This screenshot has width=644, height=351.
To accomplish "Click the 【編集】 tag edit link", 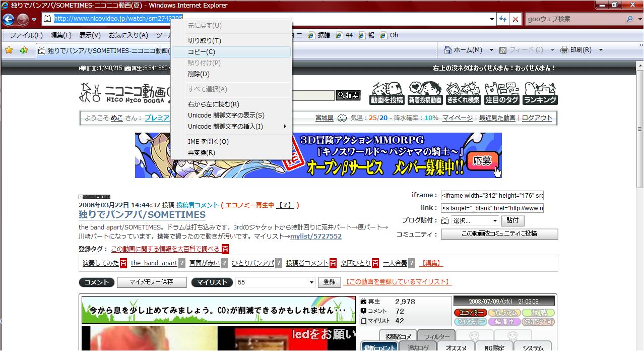I will [x=431, y=263].
